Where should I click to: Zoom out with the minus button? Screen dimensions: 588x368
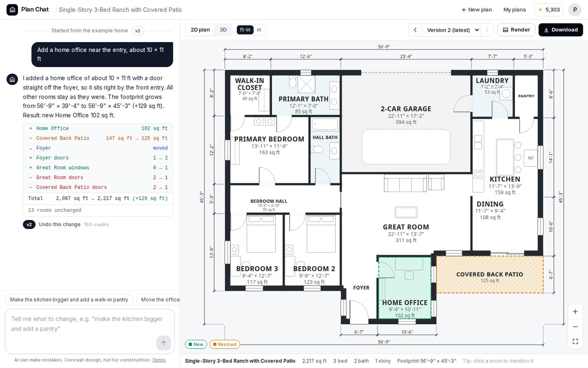575,327
